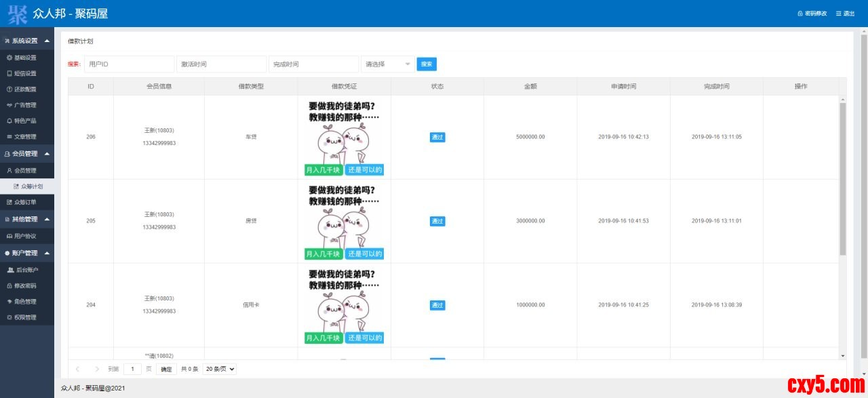The height and width of the screenshot is (398, 868).
Task: Collapse the 账户管理 sidebar section
Action: 47,253
